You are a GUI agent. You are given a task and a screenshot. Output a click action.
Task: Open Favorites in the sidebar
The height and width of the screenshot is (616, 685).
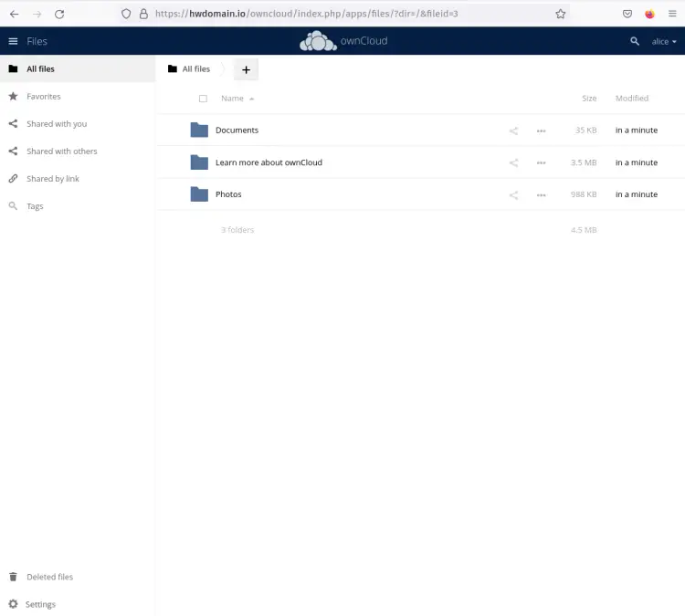(44, 97)
